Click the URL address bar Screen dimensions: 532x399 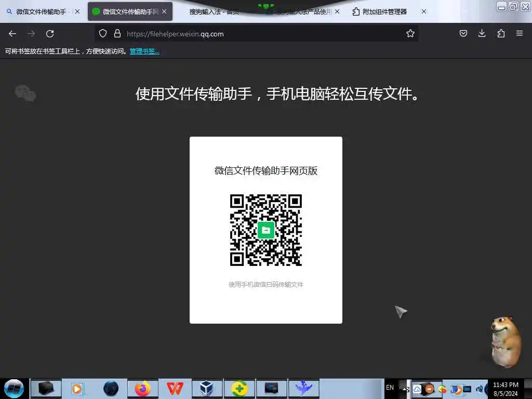[x=256, y=34]
